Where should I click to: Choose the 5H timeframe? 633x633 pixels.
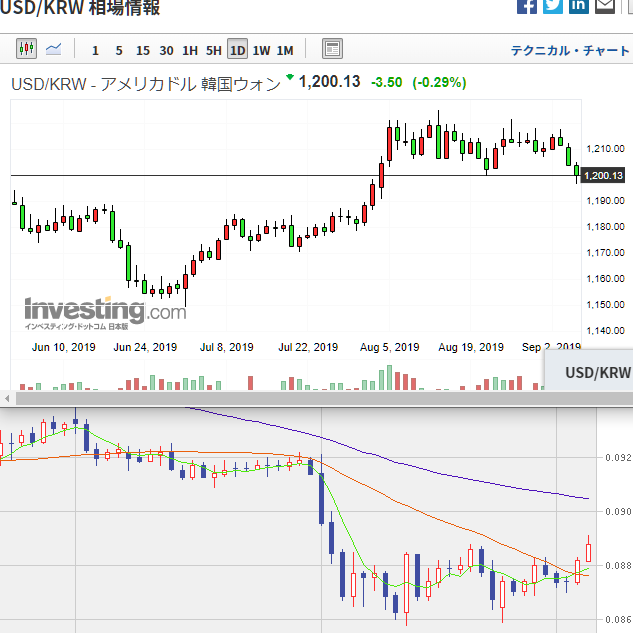click(x=214, y=50)
